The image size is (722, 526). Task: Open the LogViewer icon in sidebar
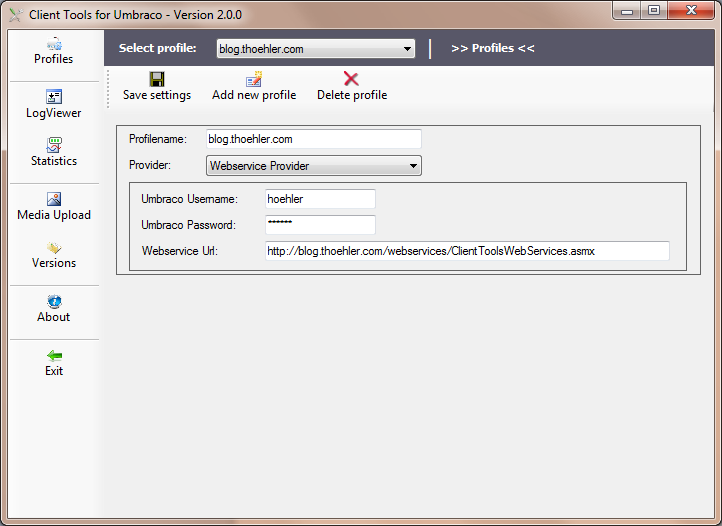pos(54,97)
